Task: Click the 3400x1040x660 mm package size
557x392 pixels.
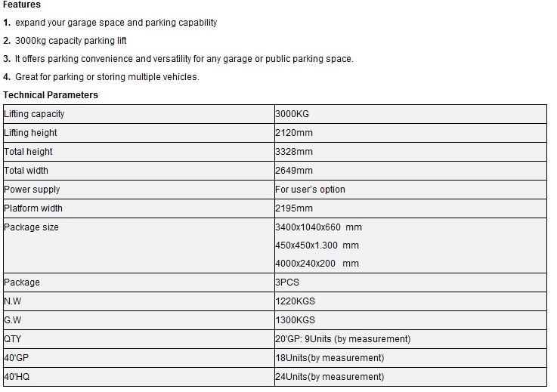Action: tap(318, 227)
